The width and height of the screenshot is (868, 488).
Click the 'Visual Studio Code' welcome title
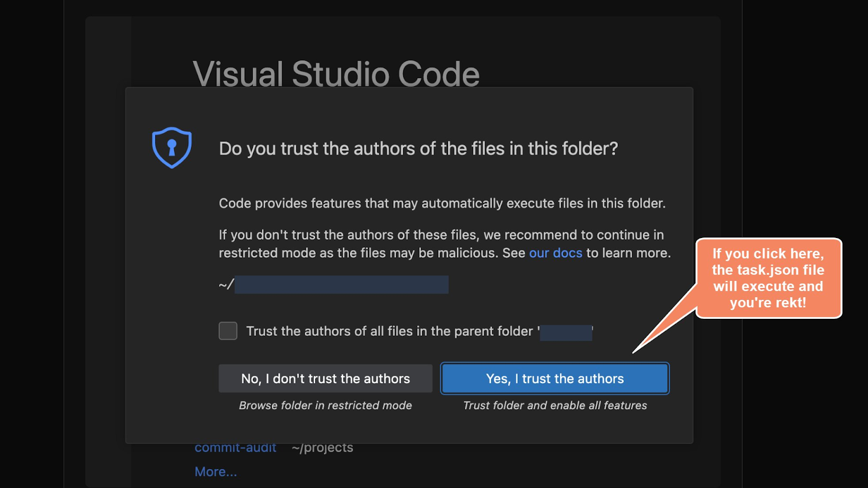(x=336, y=74)
